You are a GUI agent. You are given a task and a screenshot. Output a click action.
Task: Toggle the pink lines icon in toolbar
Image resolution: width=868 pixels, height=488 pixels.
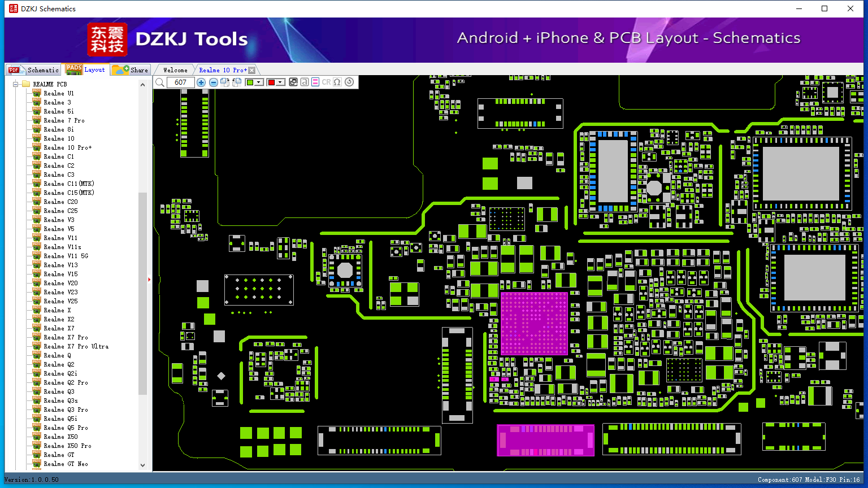point(315,82)
